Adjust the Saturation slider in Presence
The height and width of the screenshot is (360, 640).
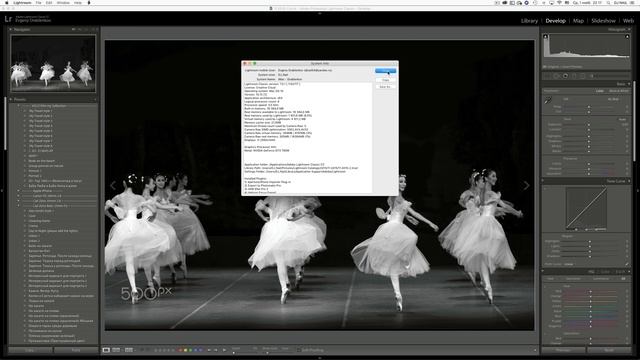tap(589, 173)
